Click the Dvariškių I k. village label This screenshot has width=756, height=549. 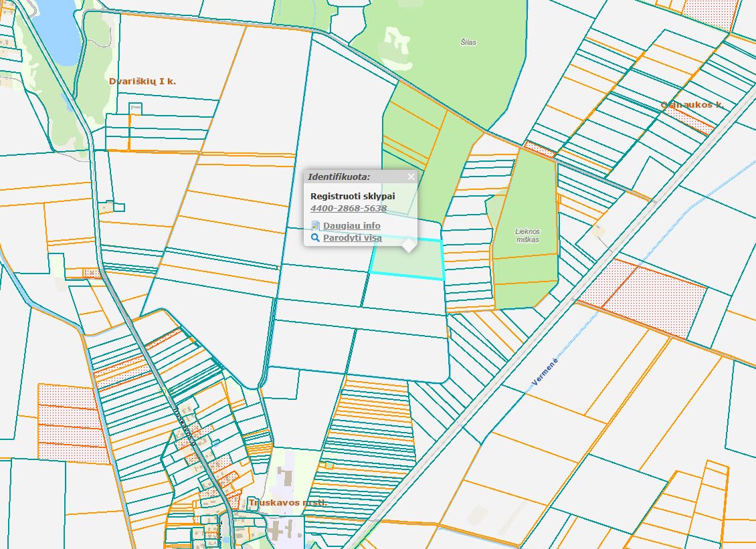coord(143,81)
